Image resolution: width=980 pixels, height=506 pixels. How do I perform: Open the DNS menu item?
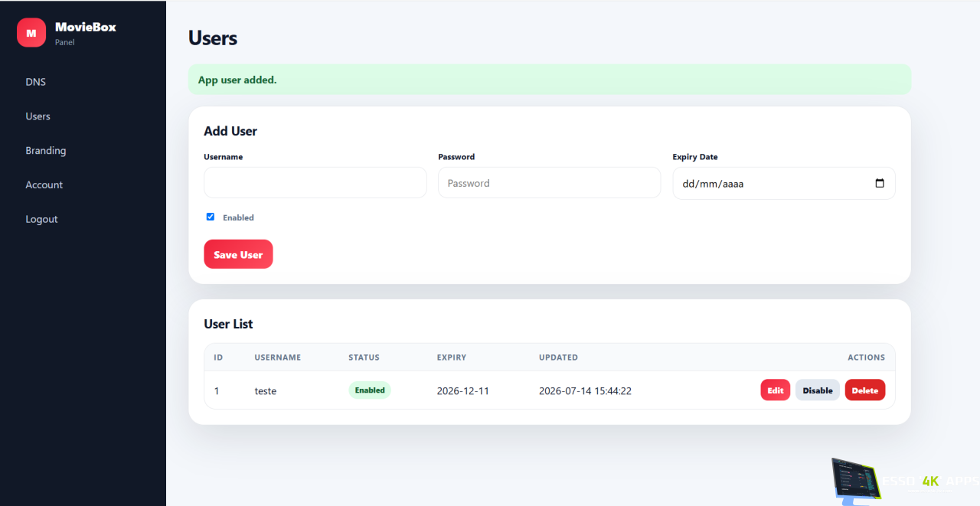(36, 82)
